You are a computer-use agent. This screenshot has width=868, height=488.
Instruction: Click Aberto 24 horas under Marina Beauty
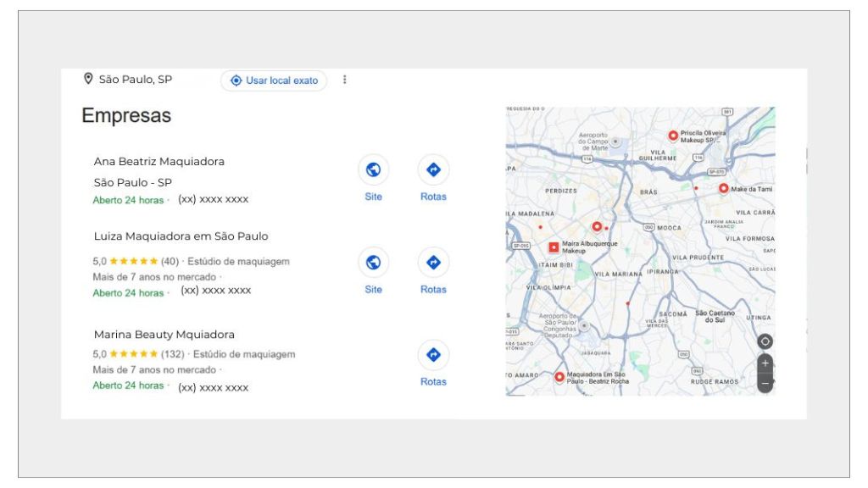(x=129, y=385)
